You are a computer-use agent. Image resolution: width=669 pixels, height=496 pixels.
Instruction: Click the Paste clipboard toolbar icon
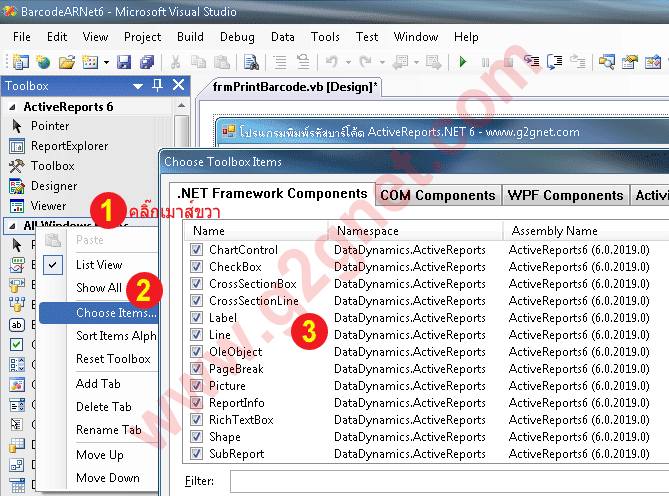pos(222,62)
